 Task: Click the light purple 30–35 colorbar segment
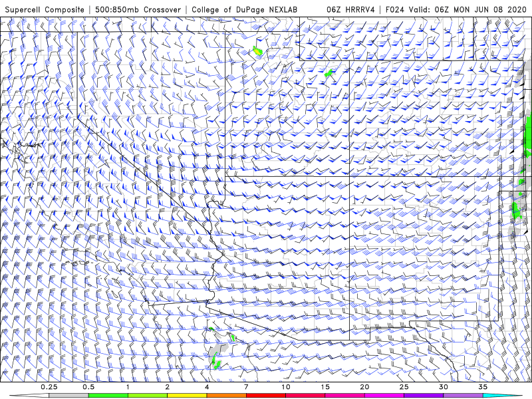(463, 396)
